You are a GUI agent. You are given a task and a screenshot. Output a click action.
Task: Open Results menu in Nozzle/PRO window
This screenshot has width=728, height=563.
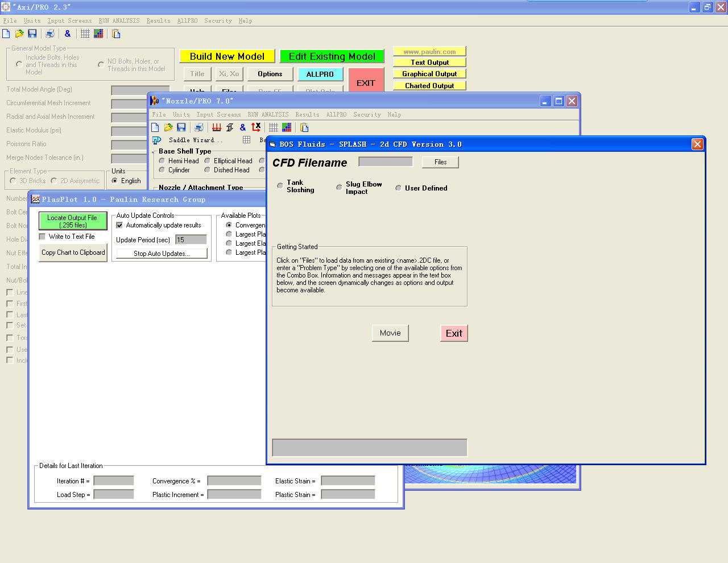[x=307, y=114]
